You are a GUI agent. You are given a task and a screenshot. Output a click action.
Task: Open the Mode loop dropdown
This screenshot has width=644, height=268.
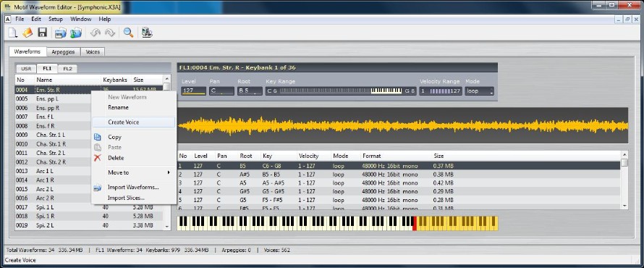coord(479,91)
